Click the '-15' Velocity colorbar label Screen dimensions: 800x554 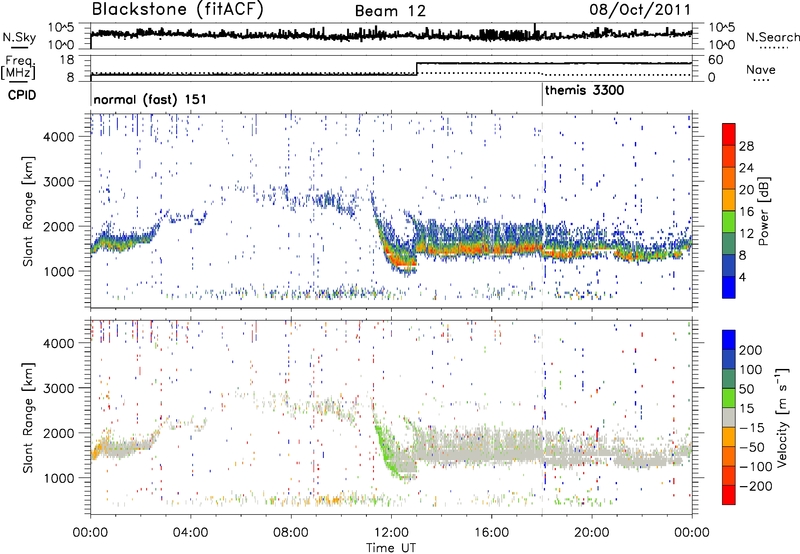[752, 428]
